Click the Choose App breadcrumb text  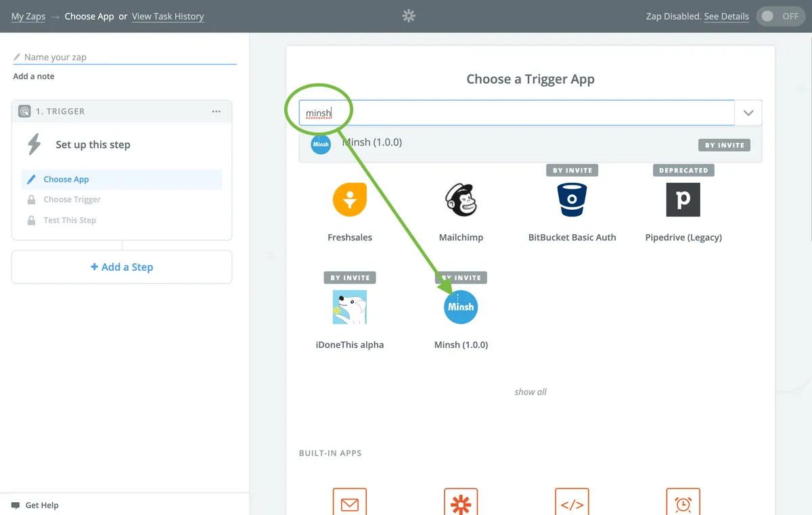tap(89, 16)
